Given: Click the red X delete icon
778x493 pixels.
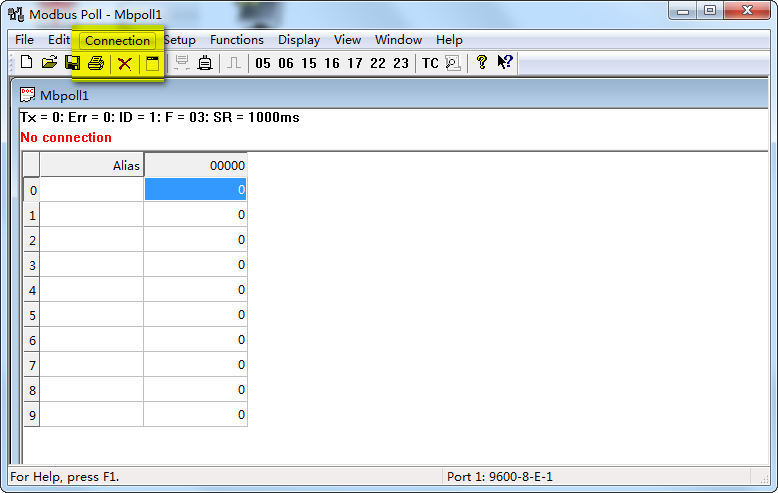Looking at the screenshot, I should 125,64.
